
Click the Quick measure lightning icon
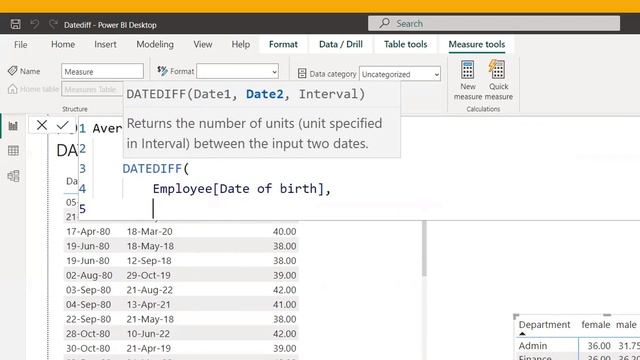[497, 69]
